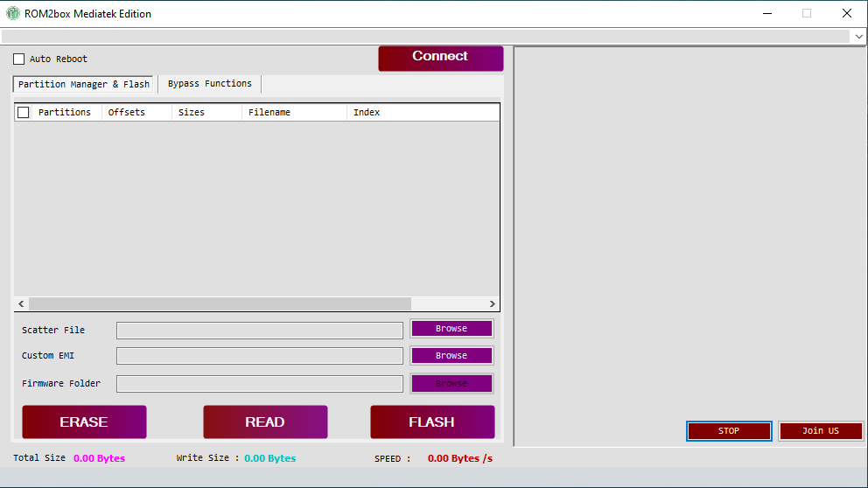Tick the select-all partitions header checkbox
This screenshot has width=868, height=488.
point(24,112)
